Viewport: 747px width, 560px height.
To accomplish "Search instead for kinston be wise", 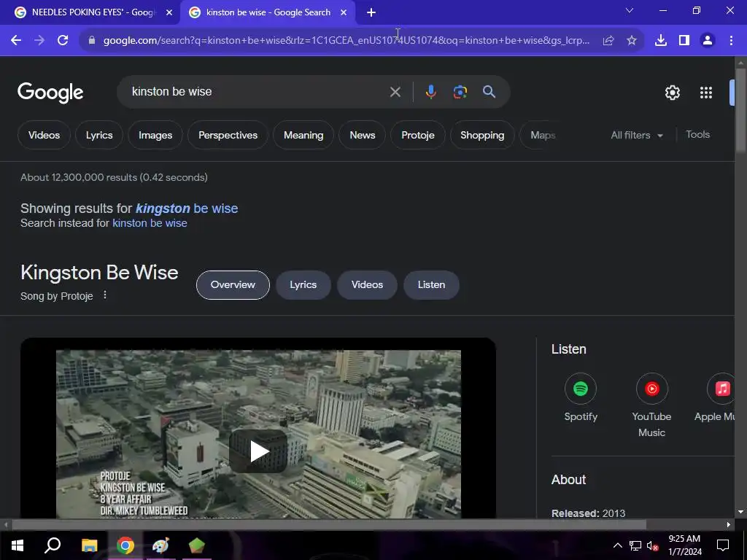I will coord(150,223).
